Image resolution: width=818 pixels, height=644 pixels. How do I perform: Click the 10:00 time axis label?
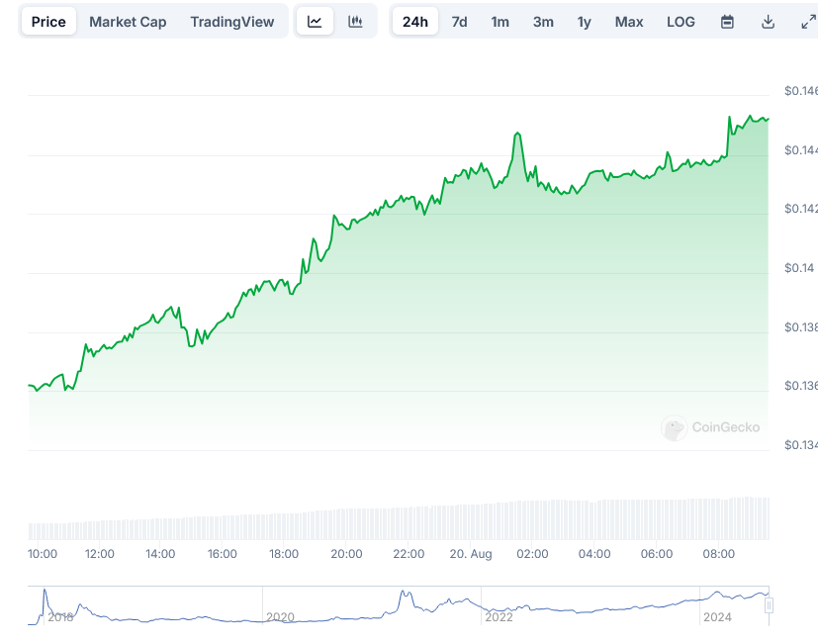click(x=43, y=554)
